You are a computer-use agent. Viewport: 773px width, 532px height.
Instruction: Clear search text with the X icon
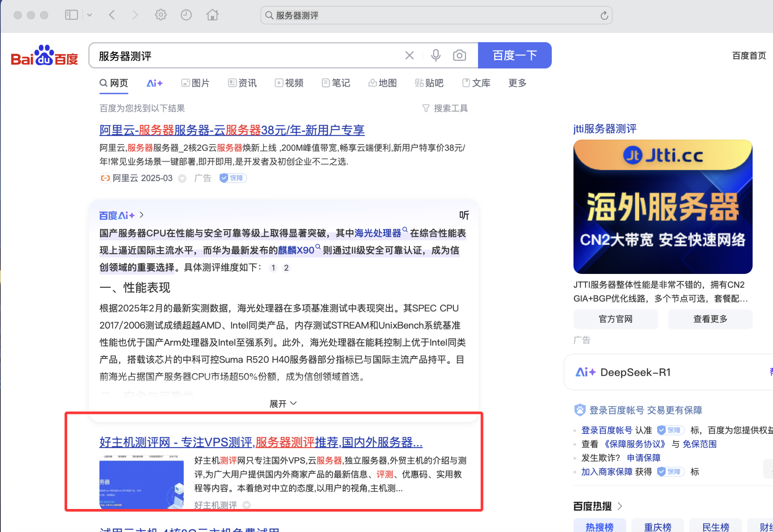coord(410,55)
